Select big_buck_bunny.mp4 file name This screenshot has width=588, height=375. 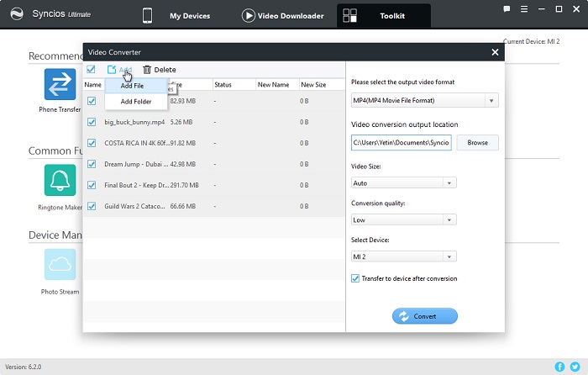click(134, 122)
